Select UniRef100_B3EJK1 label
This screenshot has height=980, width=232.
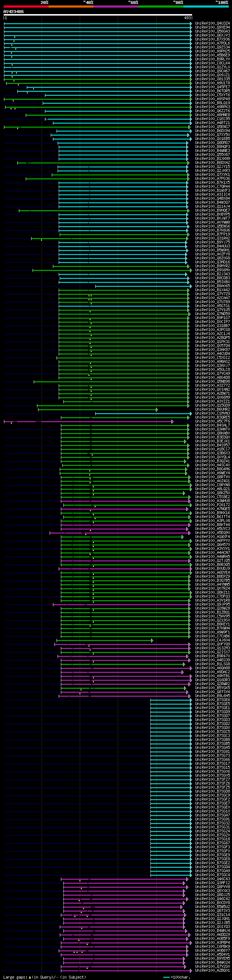click(212, 441)
